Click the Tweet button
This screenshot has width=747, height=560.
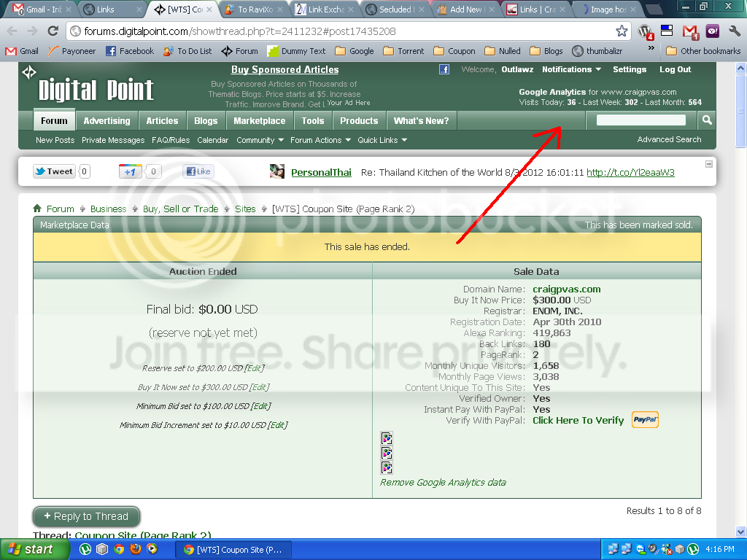pyautogui.click(x=54, y=171)
